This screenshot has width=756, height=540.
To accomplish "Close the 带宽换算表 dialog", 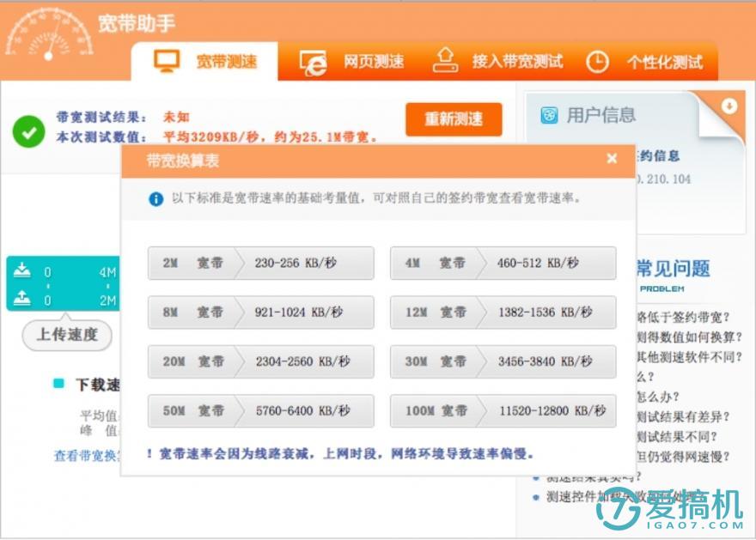I will pyautogui.click(x=612, y=159).
